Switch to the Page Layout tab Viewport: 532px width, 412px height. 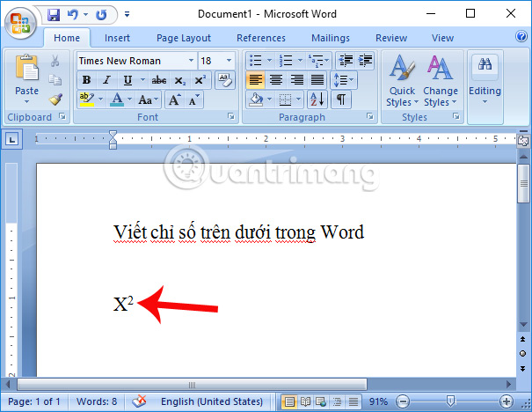click(184, 38)
